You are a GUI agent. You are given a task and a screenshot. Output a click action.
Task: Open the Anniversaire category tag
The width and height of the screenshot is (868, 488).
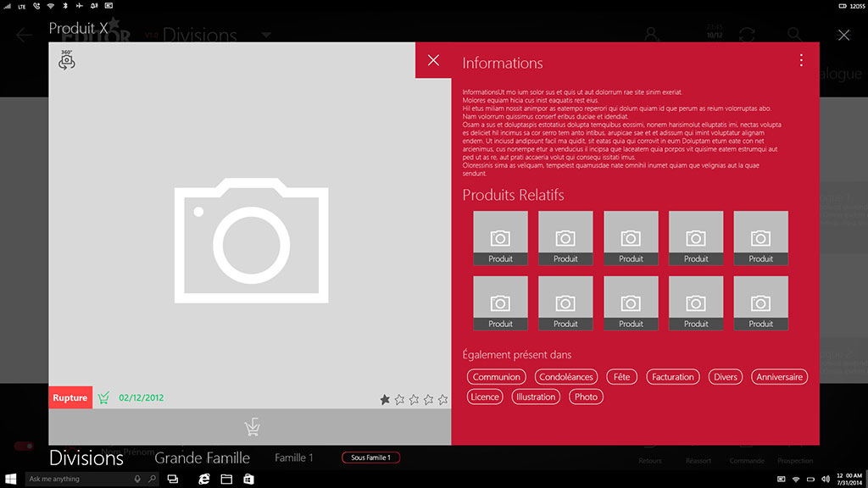[x=780, y=377]
